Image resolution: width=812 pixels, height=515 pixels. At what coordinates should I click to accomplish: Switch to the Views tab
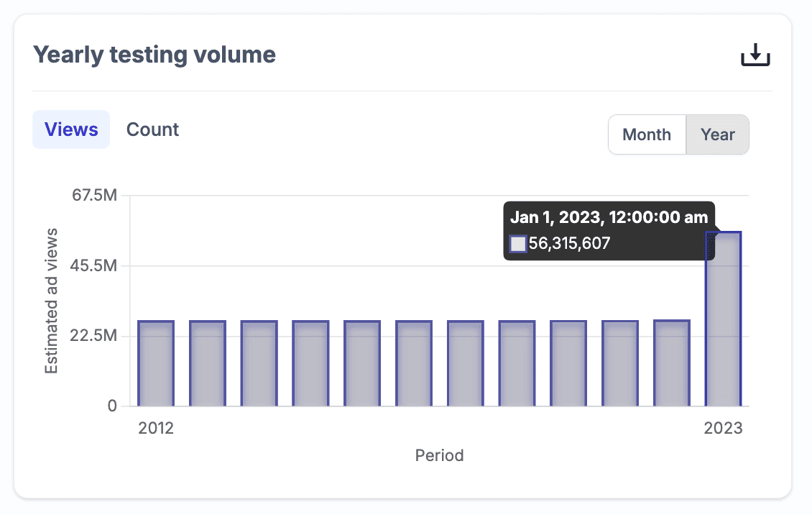71,129
